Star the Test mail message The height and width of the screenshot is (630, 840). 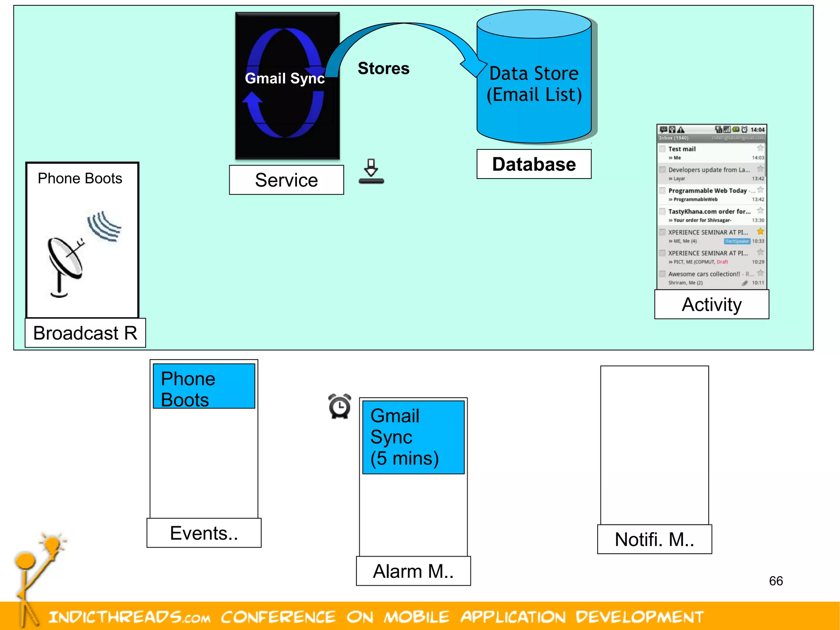tap(760, 149)
